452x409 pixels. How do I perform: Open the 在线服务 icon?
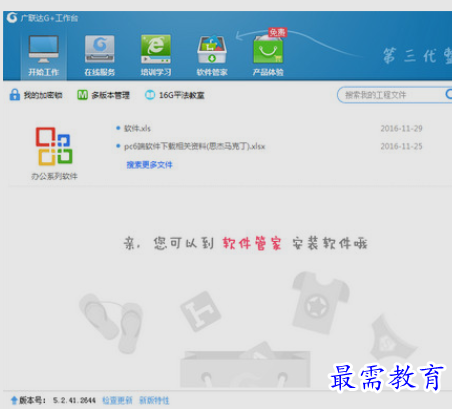coord(100,49)
